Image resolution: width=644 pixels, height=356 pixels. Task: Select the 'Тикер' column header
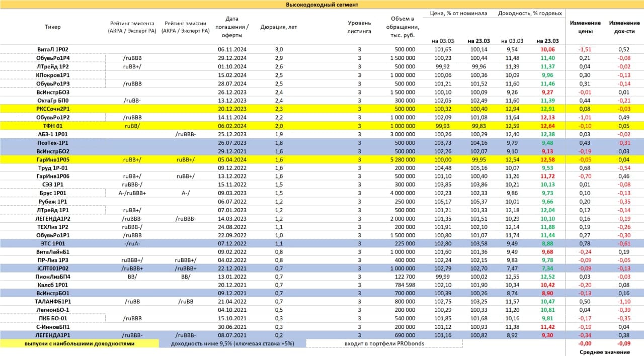tap(53, 27)
